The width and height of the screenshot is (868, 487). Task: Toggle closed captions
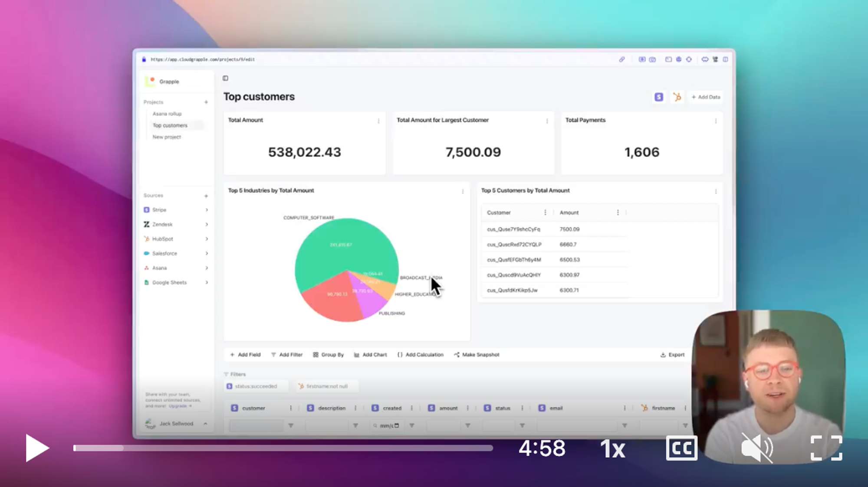(x=681, y=448)
